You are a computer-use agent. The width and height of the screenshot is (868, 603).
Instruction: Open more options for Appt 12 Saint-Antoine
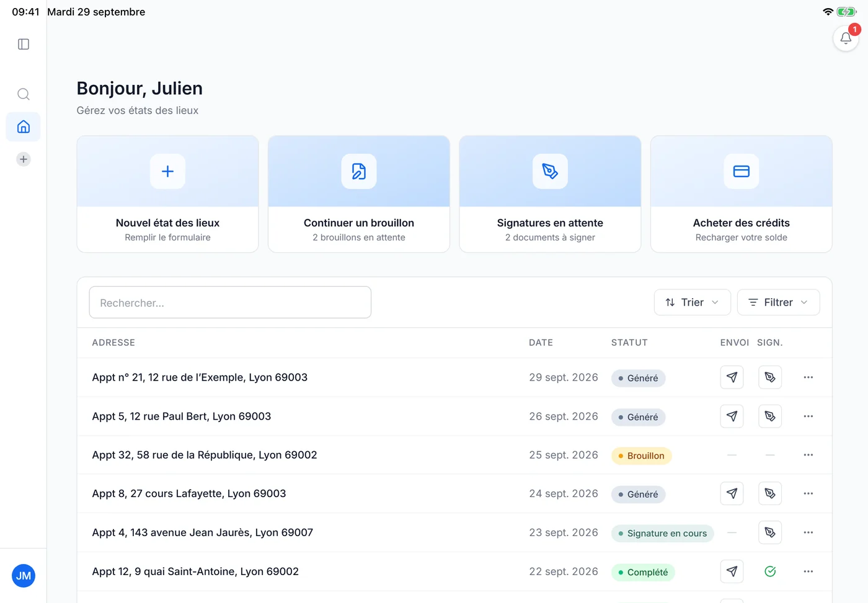coord(808,571)
